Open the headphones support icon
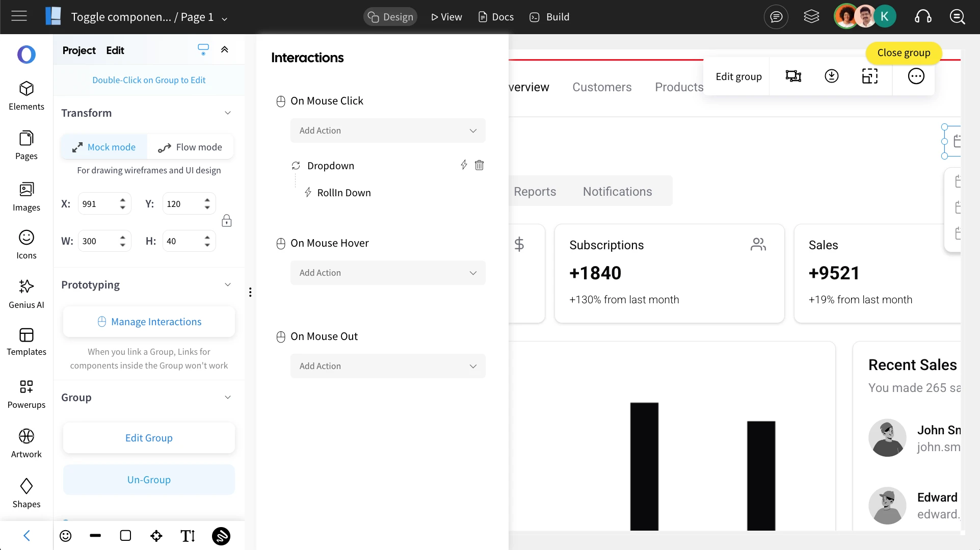980x550 pixels. click(923, 17)
